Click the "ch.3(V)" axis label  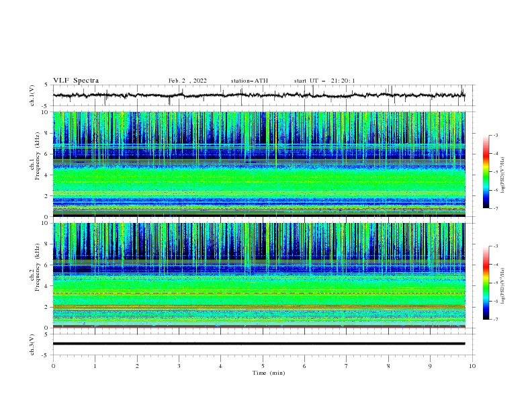(32, 345)
